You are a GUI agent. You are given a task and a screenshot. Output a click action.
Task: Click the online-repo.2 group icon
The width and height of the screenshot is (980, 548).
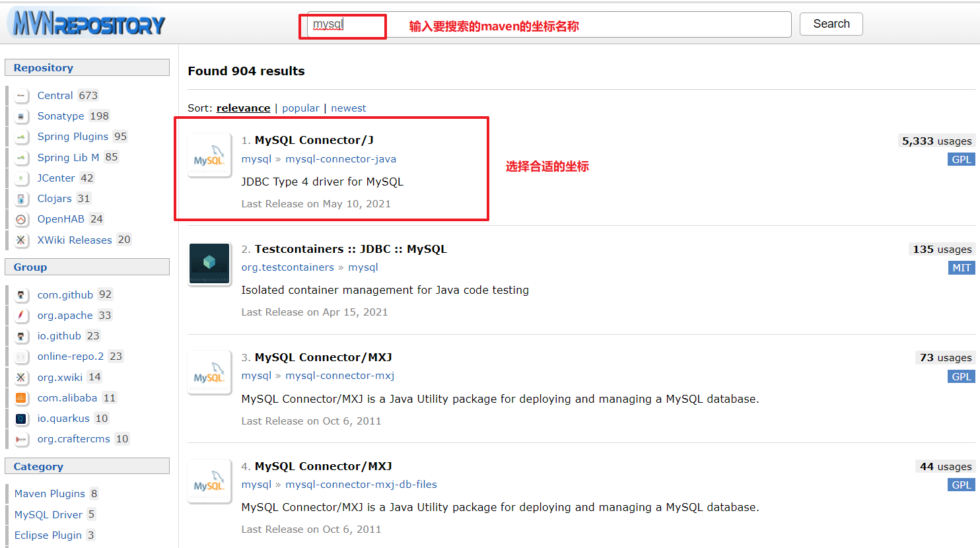21,357
